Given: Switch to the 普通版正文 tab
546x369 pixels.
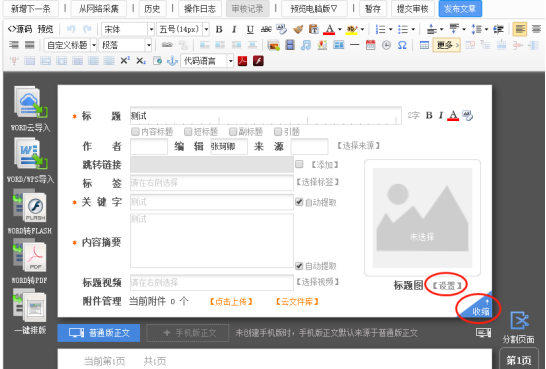Looking at the screenshot, I should point(99,333).
